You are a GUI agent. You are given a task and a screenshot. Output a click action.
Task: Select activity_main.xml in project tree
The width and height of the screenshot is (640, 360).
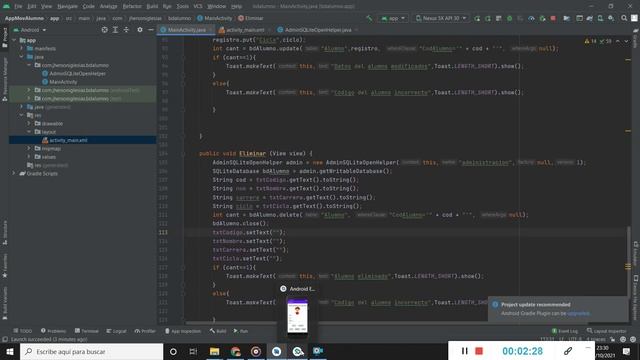[x=65, y=140]
